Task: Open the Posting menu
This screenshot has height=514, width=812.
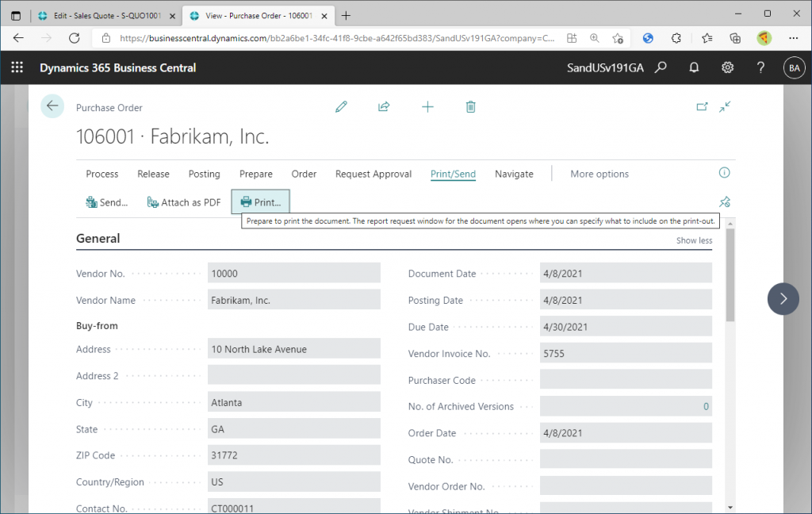Action: (204, 174)
